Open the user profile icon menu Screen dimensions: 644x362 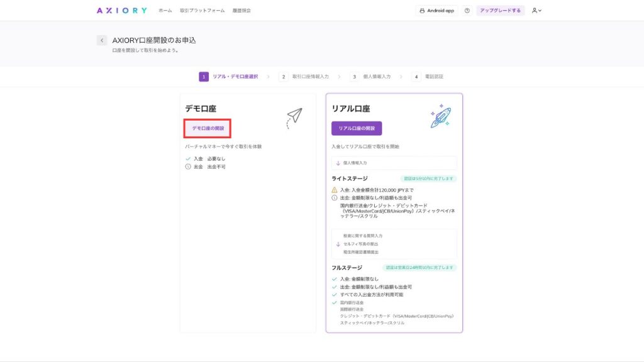pyautogui.click(x=535, y=10)
